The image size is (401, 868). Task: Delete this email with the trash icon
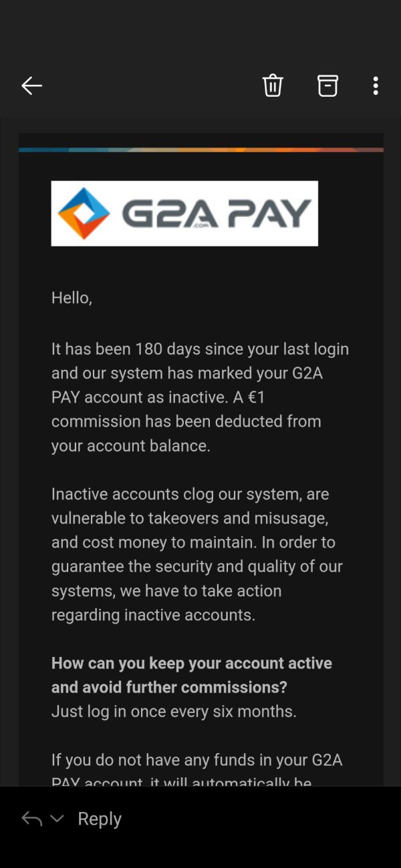273,85
